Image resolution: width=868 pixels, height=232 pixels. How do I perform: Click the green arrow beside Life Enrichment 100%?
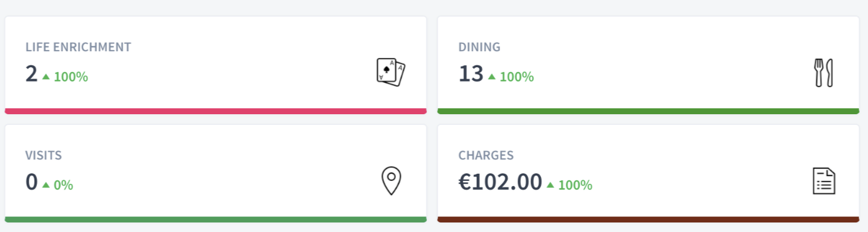point(46,76)
